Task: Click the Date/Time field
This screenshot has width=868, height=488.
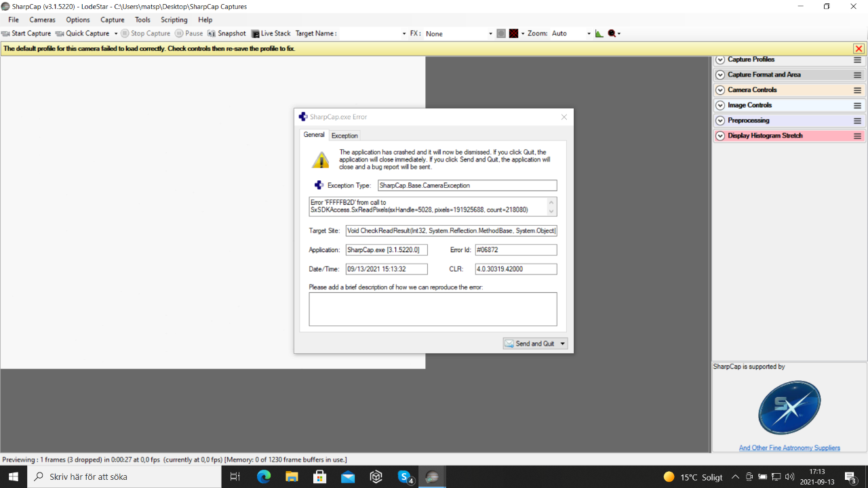Action: [387, 269]
